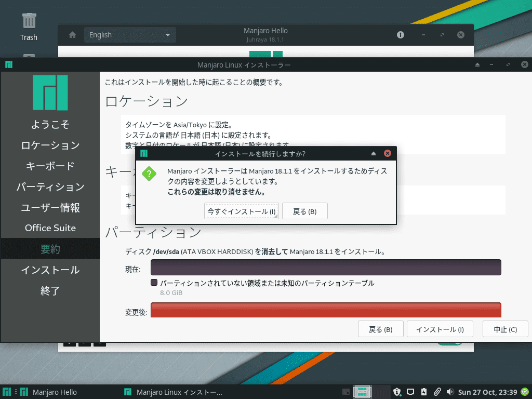Click the green Manjaro update tray icon

[524, 392]
